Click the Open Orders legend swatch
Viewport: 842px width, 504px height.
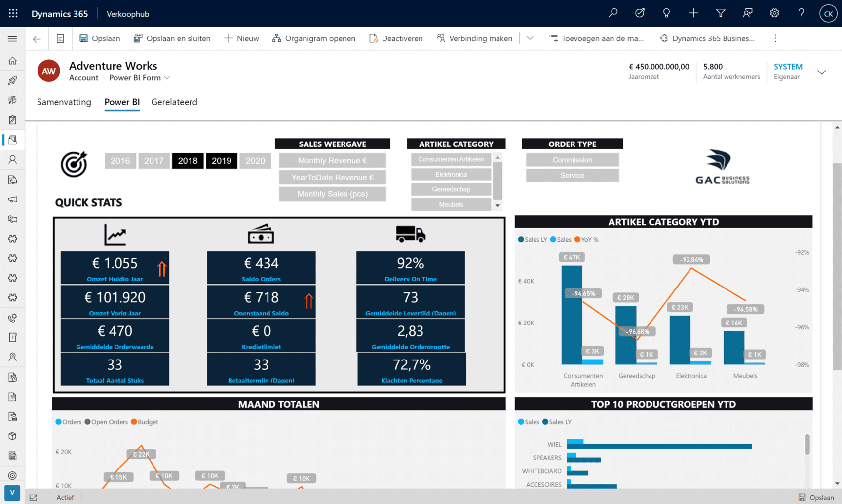pyautogui.click(x=87, y=422)
